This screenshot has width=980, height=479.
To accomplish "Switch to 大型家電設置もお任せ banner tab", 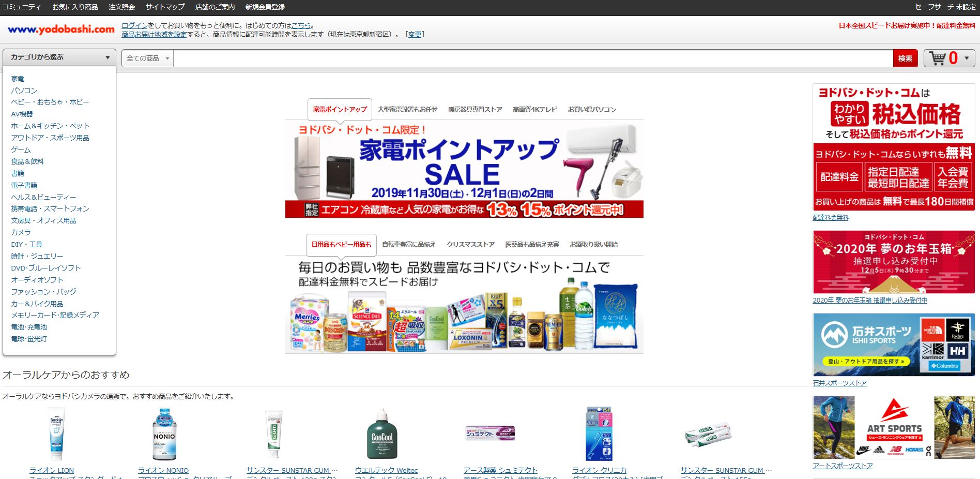I will [x=407, y=109].
